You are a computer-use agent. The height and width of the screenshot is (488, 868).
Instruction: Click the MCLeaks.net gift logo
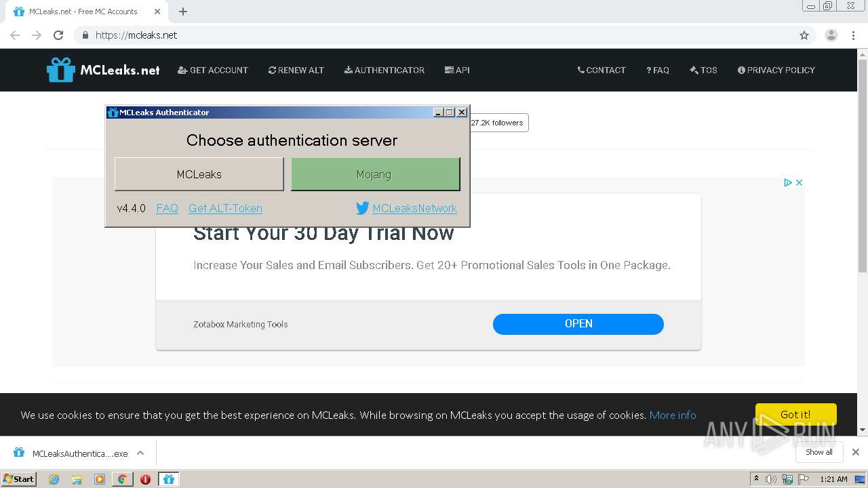[103, 70]
